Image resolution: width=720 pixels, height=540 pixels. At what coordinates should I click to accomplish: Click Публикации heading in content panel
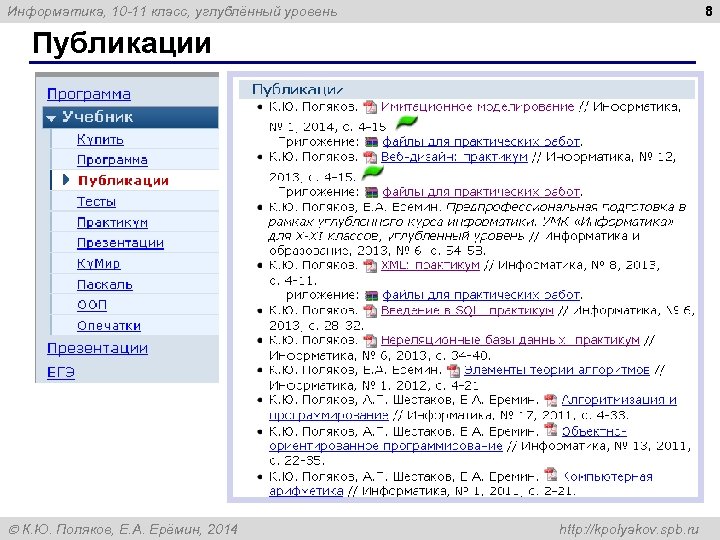tap(298, 90)
